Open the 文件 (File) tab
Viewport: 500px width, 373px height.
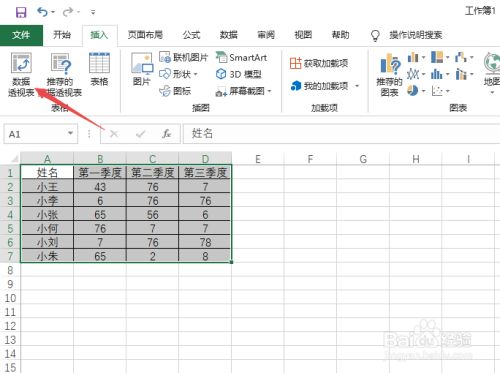[x=21, y=35]
